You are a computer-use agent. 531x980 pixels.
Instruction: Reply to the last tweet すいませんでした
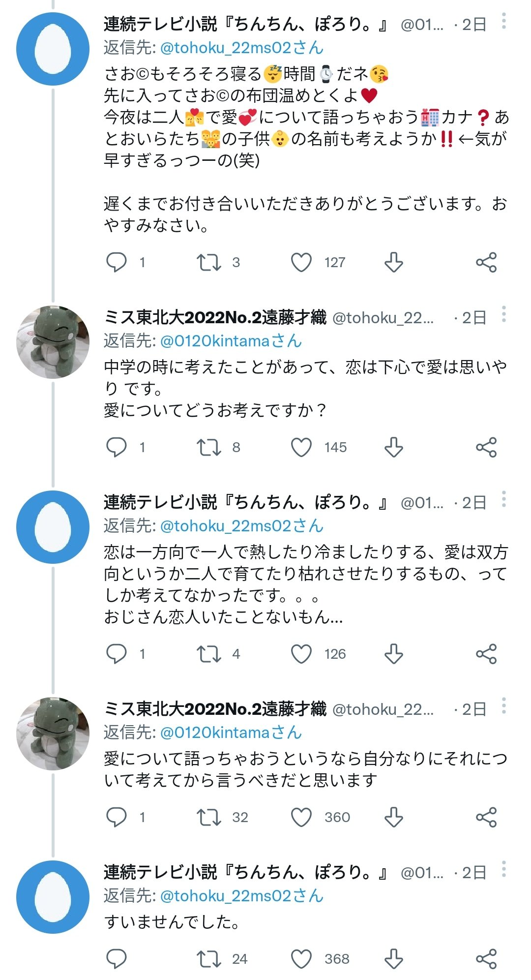(117, 959)
